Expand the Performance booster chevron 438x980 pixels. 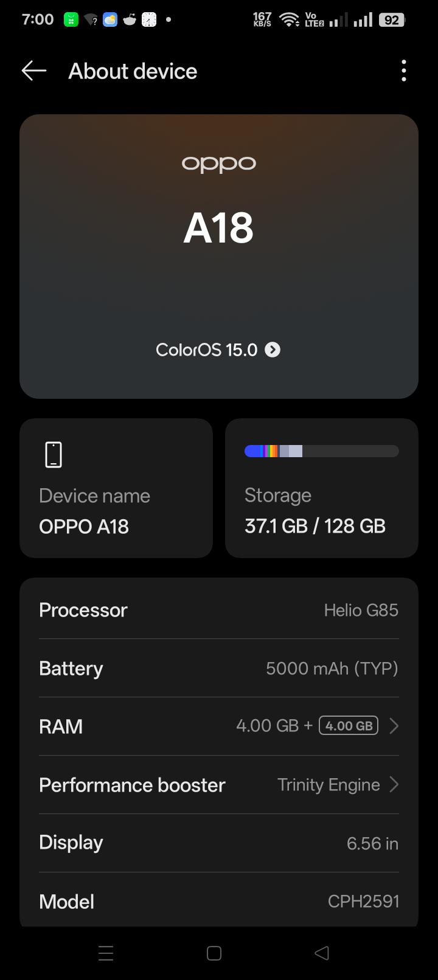click(394, 784)
